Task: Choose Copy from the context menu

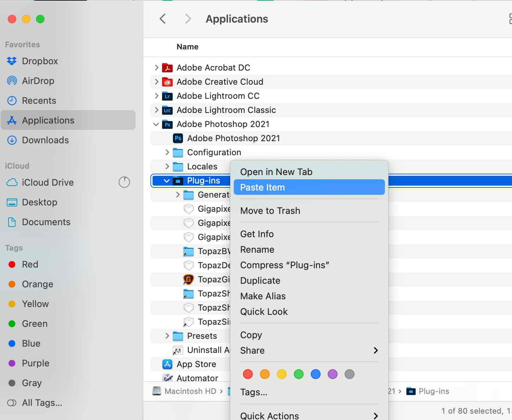Action: [309, 335]
